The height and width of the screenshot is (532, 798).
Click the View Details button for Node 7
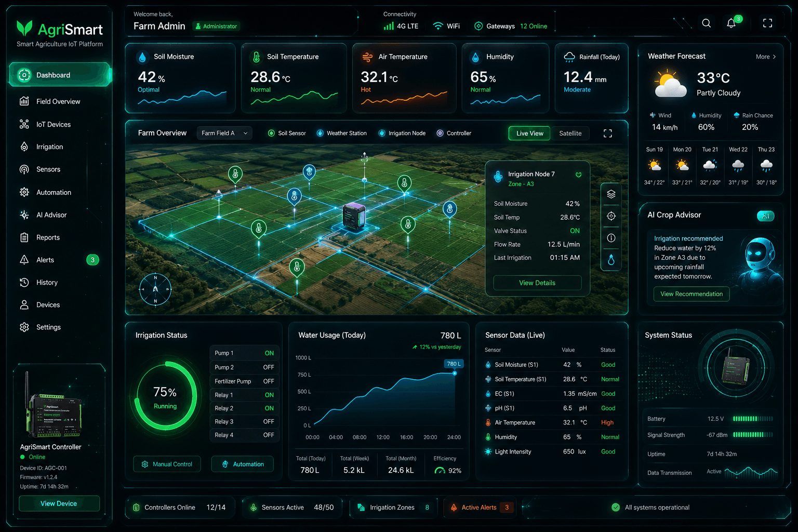coord(537,283)
